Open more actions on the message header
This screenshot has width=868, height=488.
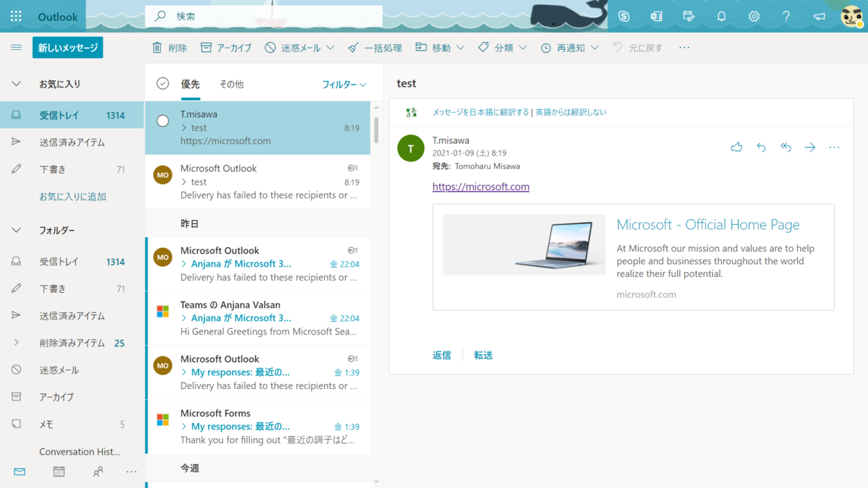click(x=834, y=147)
